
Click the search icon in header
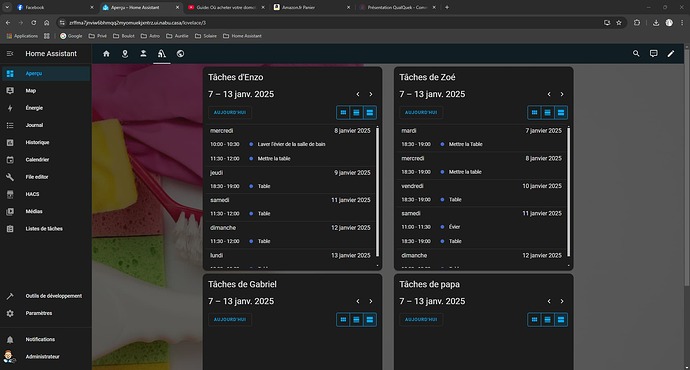(636, 54)
